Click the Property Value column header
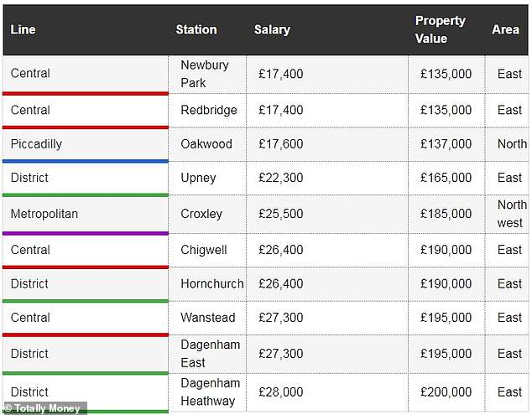532x415 pixels. [x=440, y=30]
